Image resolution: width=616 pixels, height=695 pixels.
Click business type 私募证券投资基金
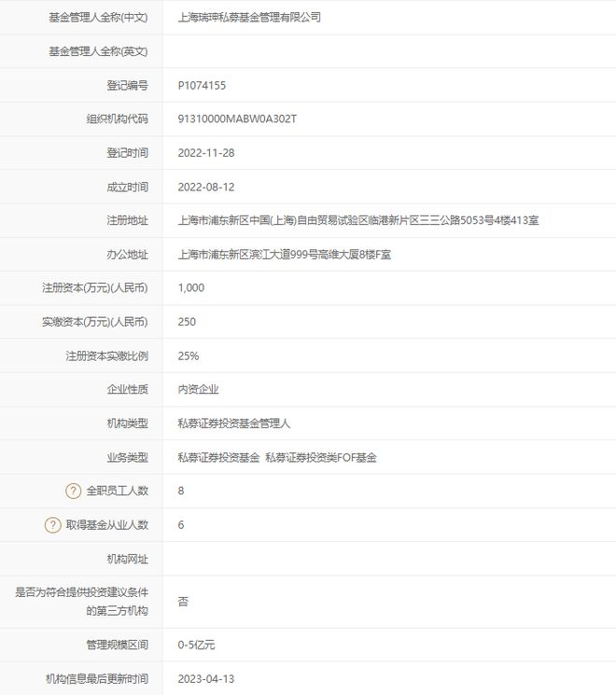tap(218, 457)
